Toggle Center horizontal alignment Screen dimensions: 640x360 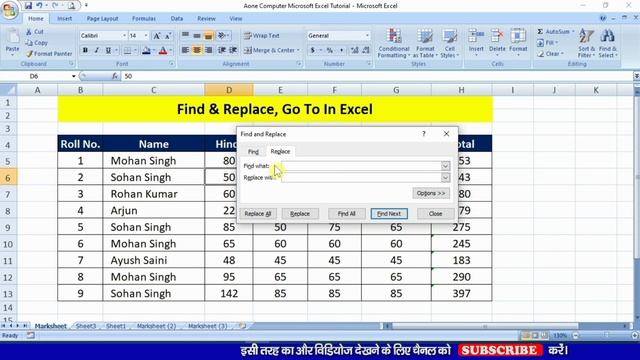(x=197, y=50)
